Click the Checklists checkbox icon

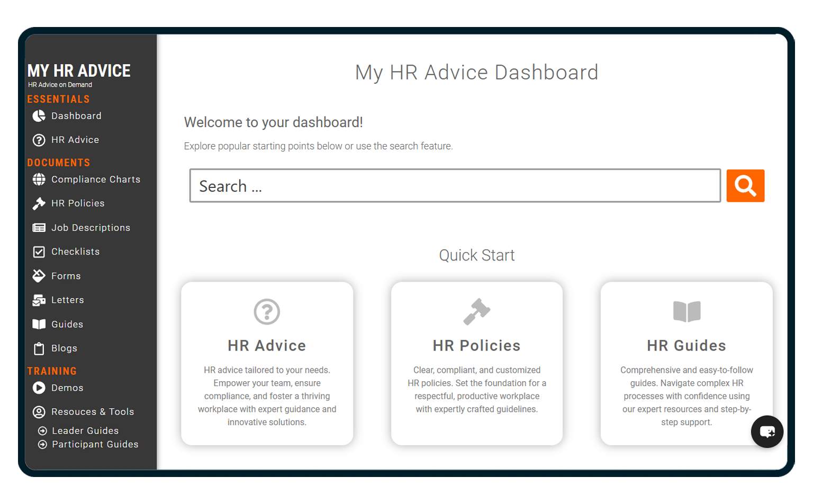(38, 251)
